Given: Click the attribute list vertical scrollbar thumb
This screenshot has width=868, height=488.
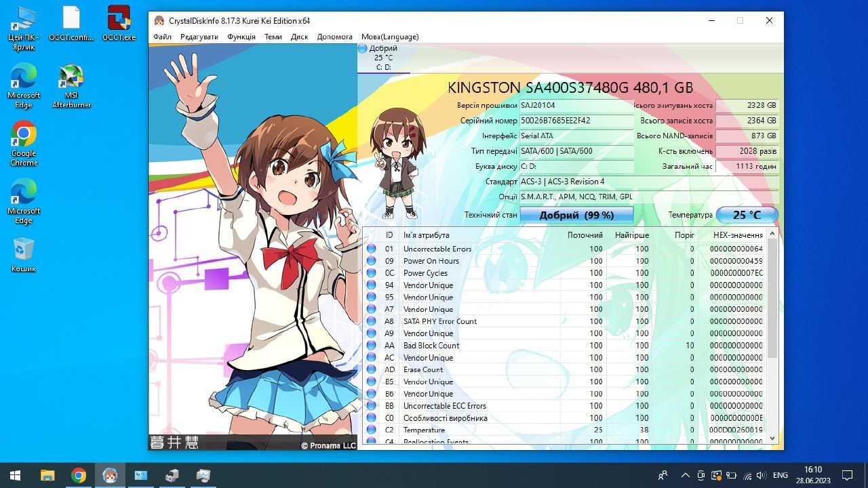Looking at the screenshot, I should pos(772,298).
